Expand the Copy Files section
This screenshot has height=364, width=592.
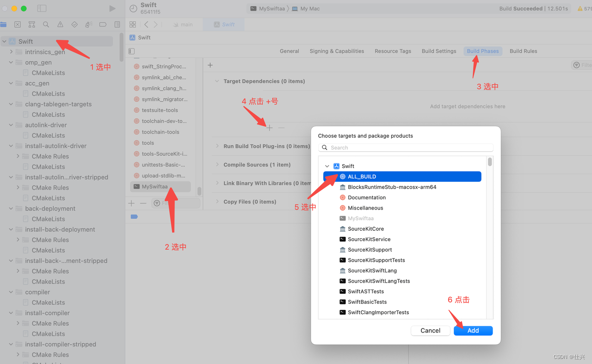pos(217,202)
